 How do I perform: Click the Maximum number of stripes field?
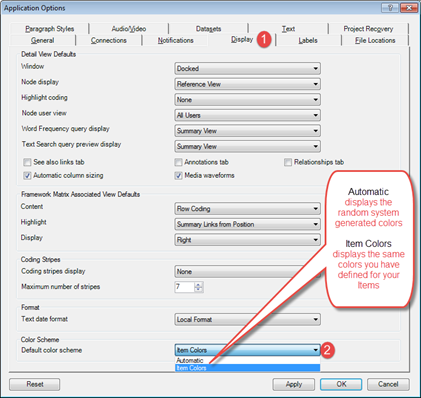point(184,287)
